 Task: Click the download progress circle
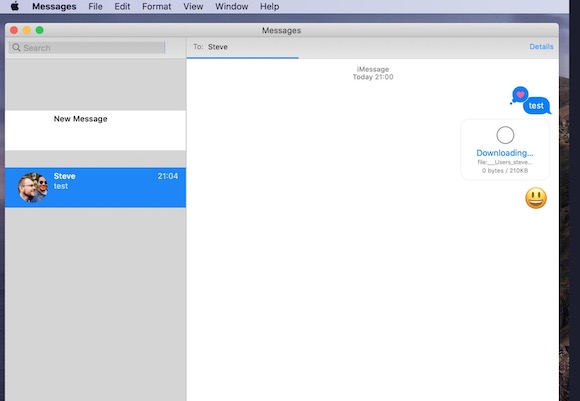505,135
